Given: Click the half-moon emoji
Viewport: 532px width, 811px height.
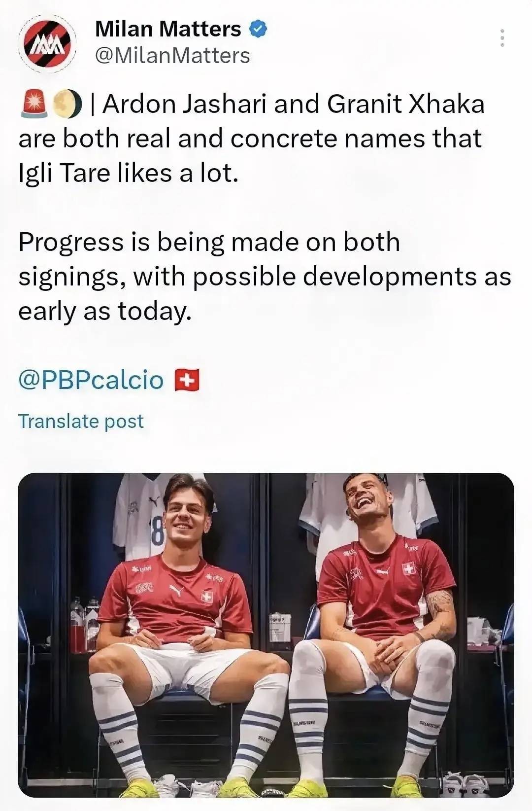Looking at the screenshot, I should pos(67,104).
